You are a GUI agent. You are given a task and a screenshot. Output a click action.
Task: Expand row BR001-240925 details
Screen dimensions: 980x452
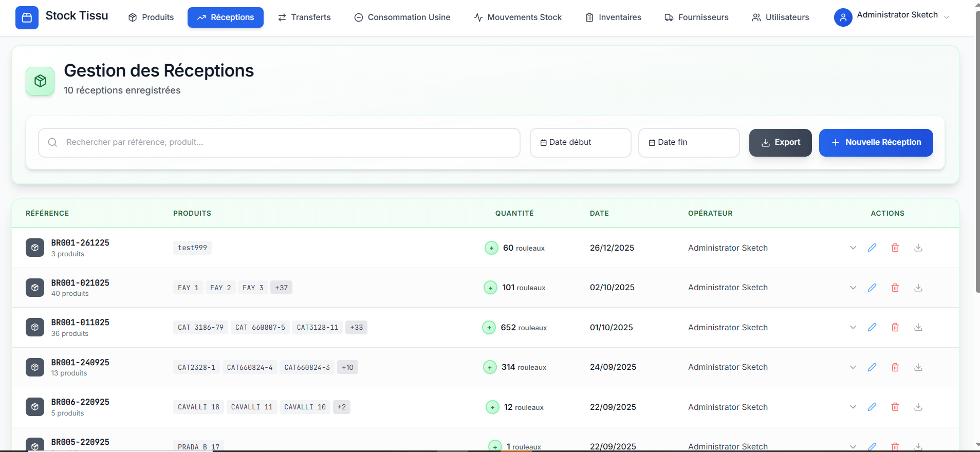tap(853, 367)
